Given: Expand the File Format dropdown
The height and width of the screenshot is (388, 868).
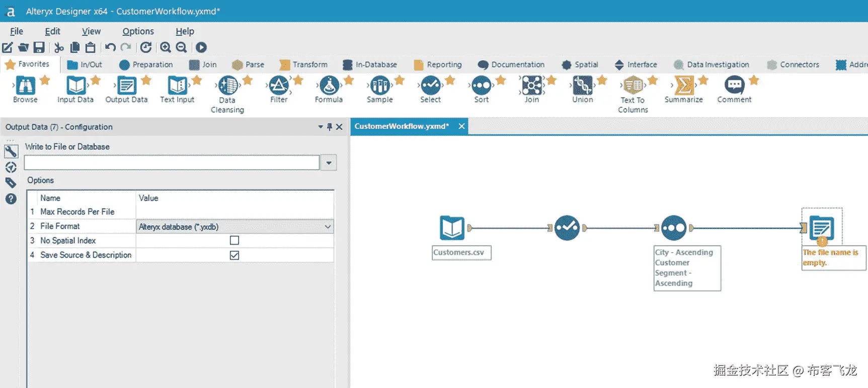Looking at the screenshot, I should [328, 226].
